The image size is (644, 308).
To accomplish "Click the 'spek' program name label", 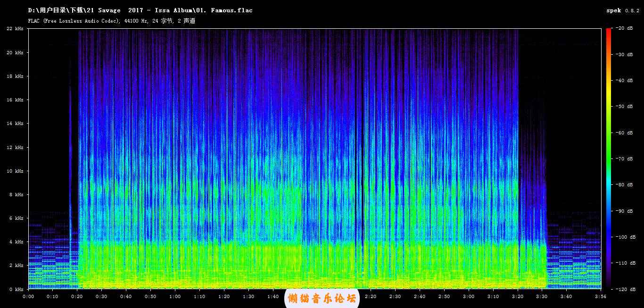I will click(614, 10).
